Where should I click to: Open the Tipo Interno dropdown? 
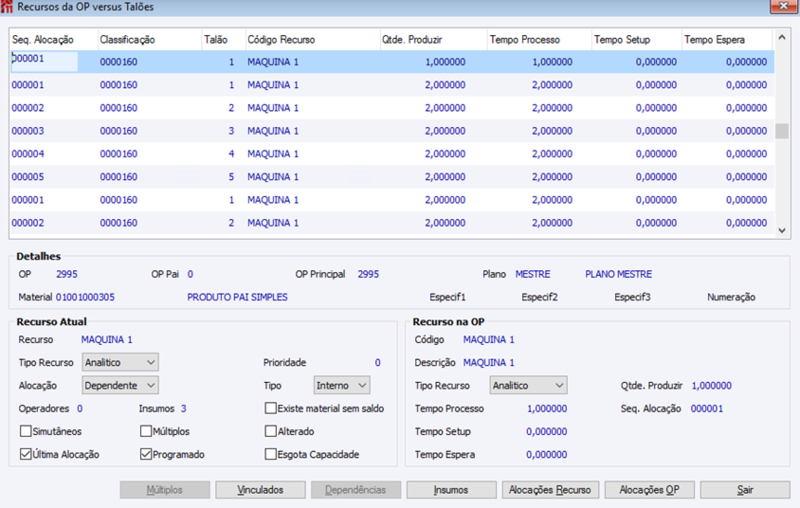point(341,385)
